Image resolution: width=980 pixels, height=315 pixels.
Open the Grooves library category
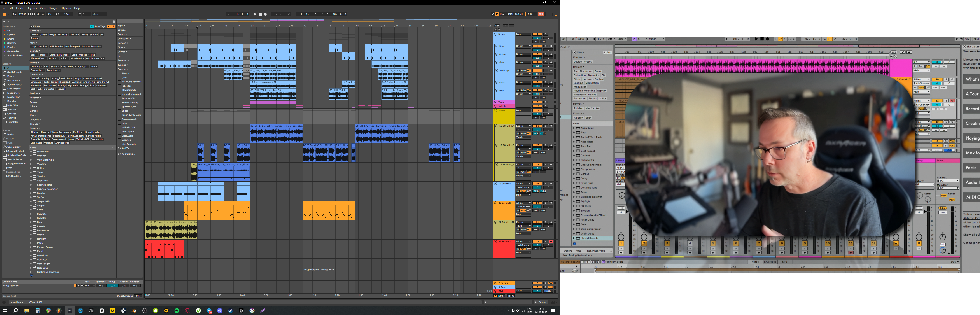click(x=11, y=113)
